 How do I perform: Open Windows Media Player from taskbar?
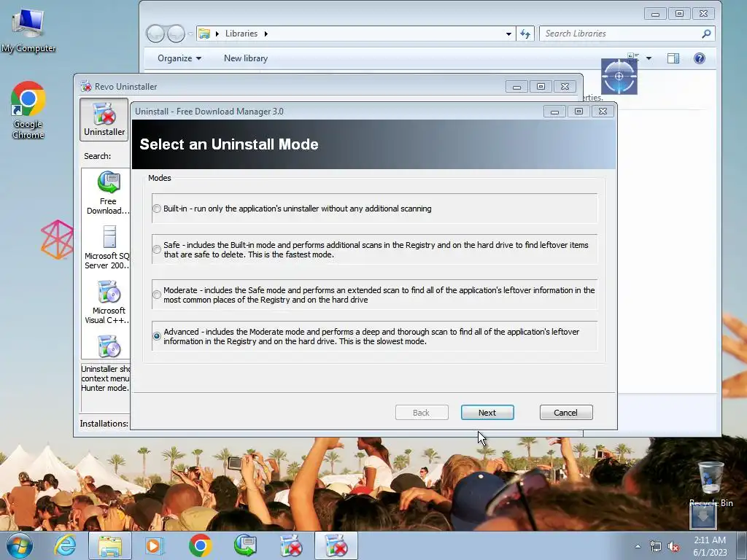[x=155, y=545]
